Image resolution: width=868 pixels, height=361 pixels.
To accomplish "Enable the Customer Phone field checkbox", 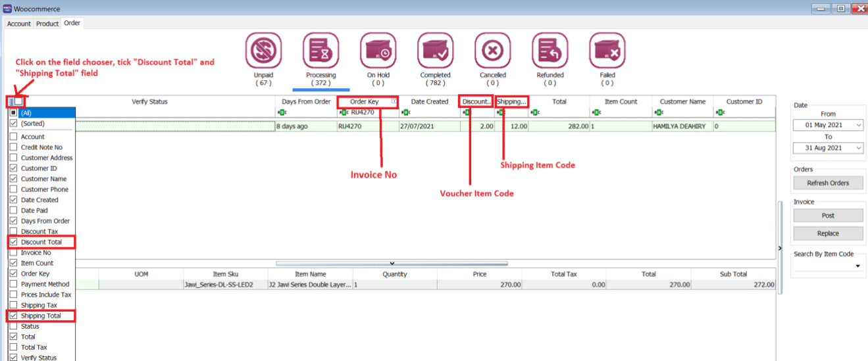I will click(14, 189).
